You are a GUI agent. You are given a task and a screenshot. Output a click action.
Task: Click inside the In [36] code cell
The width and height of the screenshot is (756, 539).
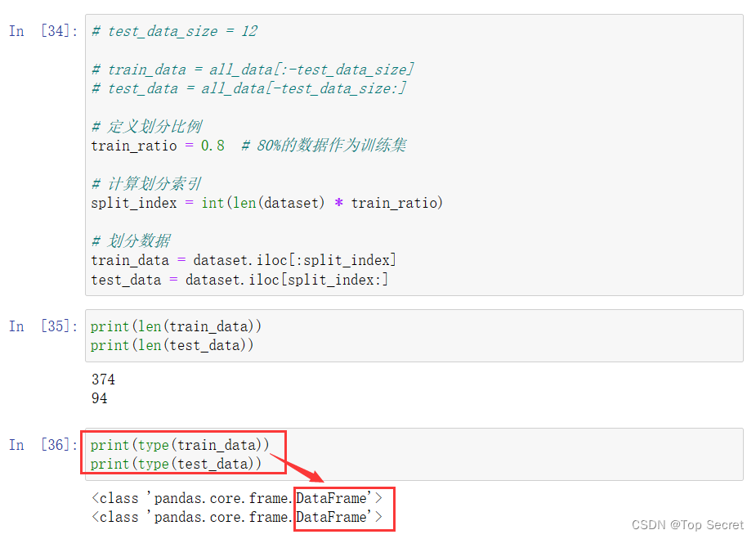tap(180, 454)
